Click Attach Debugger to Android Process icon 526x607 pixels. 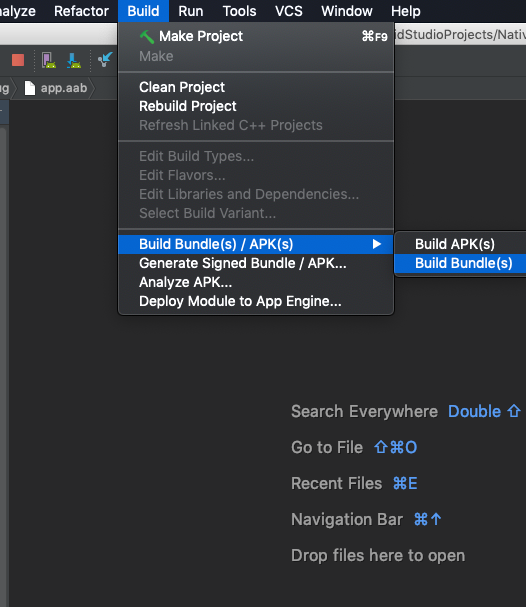pos(74,60)
